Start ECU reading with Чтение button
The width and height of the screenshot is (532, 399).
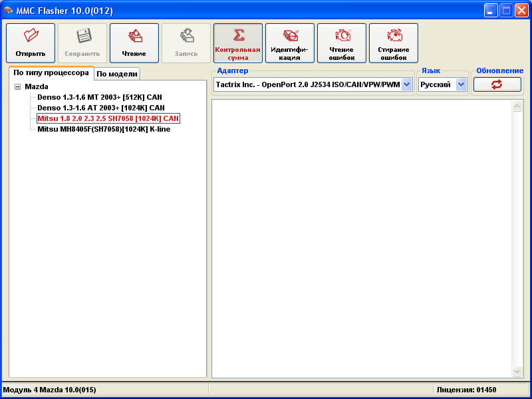coord(134,43)
